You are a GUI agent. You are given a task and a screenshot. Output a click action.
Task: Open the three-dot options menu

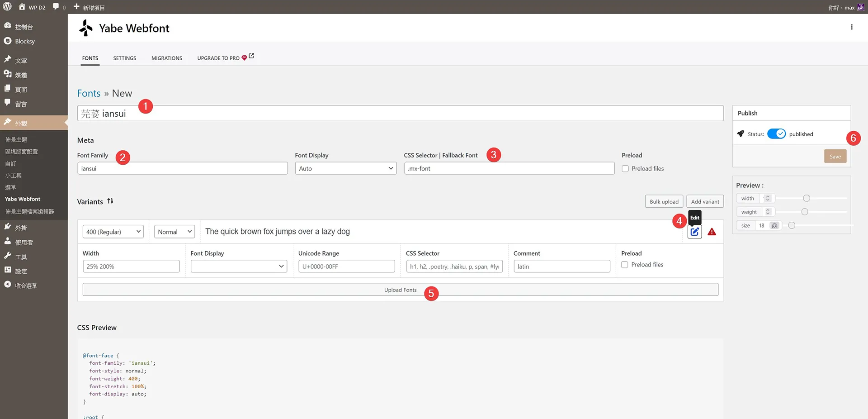(x=852, y=27)
